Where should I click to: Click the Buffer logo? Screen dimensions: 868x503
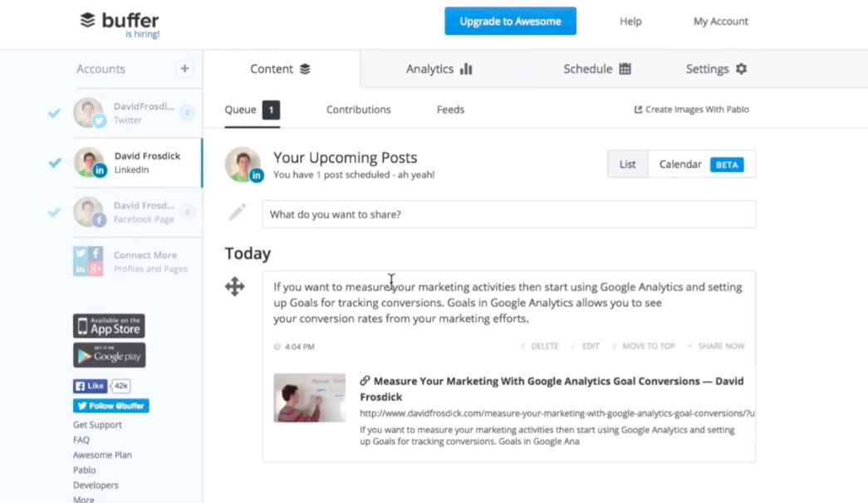pyautogui.click(x=120, y=22)
